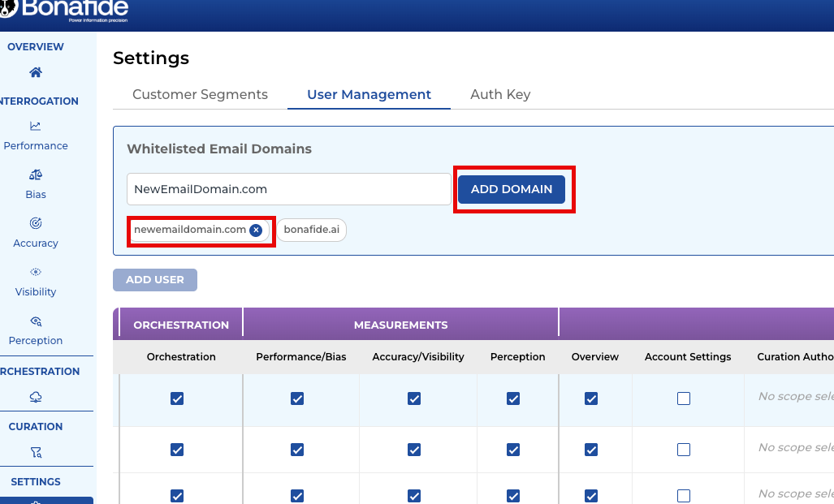Uncheck first row Orchestration checkbox
The width and height of the screenshot is (834, 504).
click(x=177, y=398)
